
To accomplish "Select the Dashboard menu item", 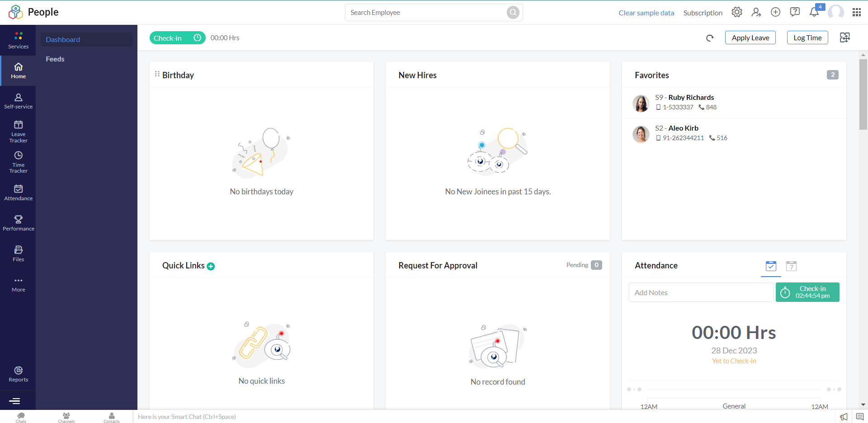I will tap(63, 40).
